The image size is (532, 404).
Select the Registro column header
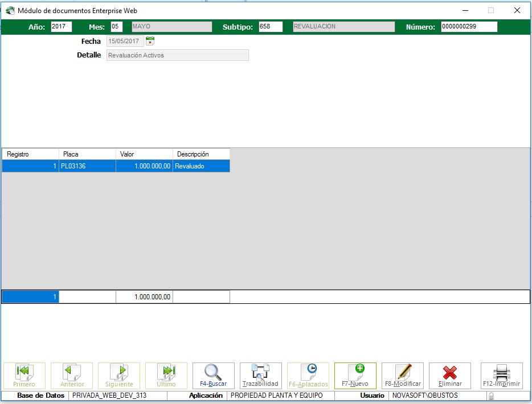point(31,154)
